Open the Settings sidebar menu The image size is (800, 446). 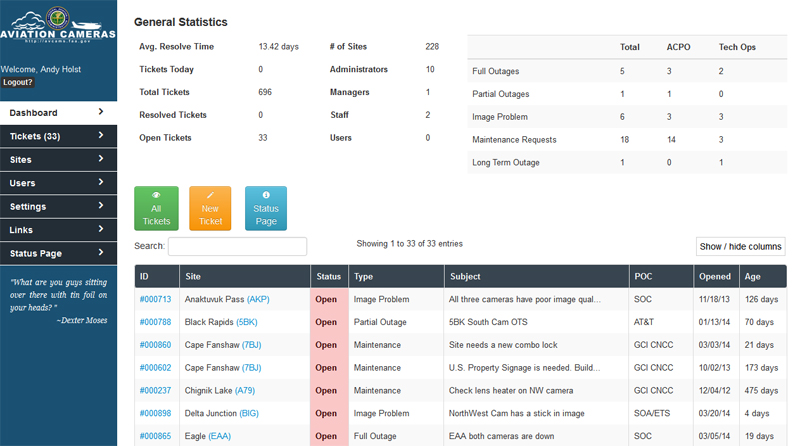[x=58, y=207]
